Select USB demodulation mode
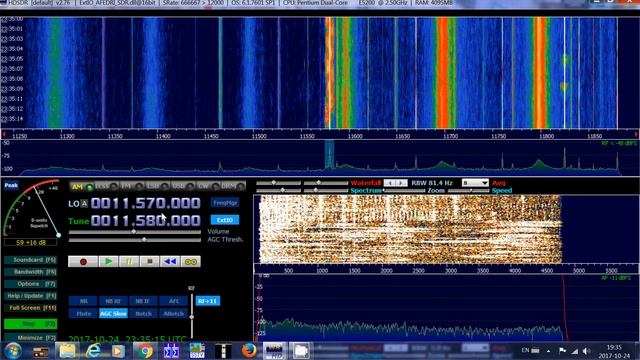The image size is (640, 360). [x=182, y=187]
